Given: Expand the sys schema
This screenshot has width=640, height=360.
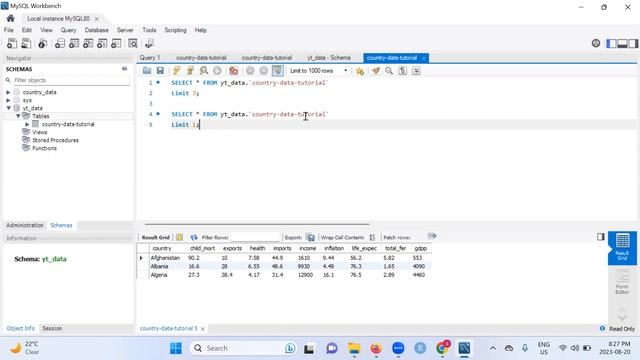Looking at the screenshot, I should point(8,100).
